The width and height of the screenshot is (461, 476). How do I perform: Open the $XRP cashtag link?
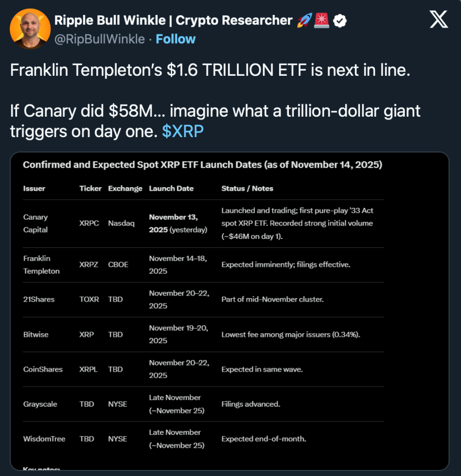(x=183, y=132)
